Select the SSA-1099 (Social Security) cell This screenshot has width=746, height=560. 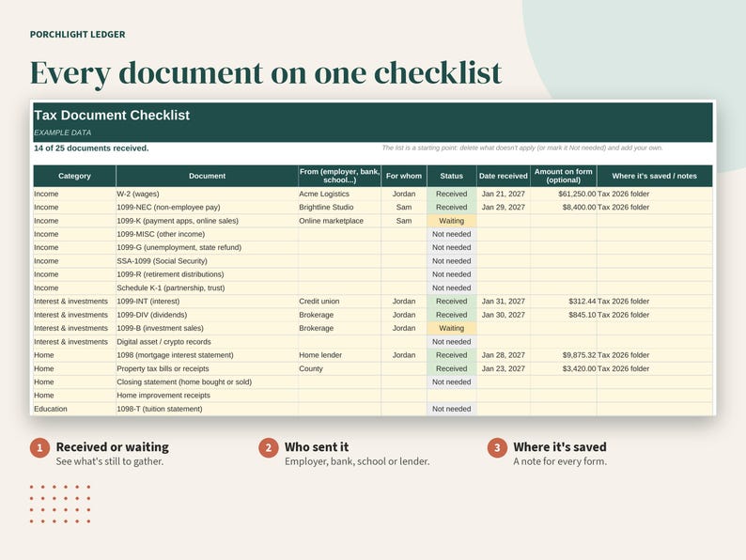click(x=207, y=260)
